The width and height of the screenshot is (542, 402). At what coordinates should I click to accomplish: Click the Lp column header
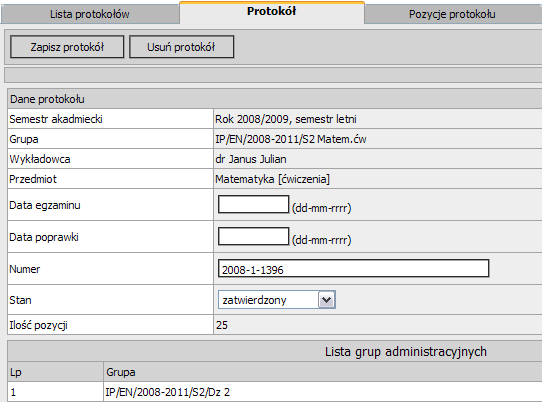click(16, 372)
